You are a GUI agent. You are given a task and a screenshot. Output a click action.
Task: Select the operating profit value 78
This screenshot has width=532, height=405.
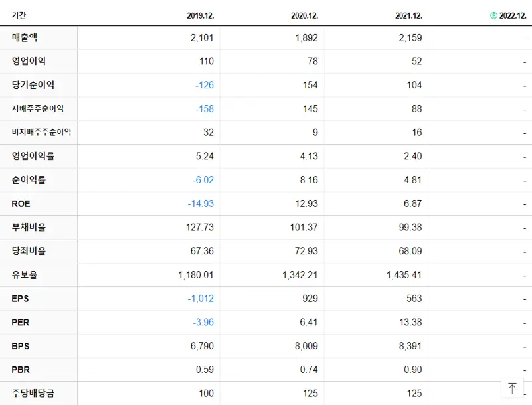pos(313,61)
